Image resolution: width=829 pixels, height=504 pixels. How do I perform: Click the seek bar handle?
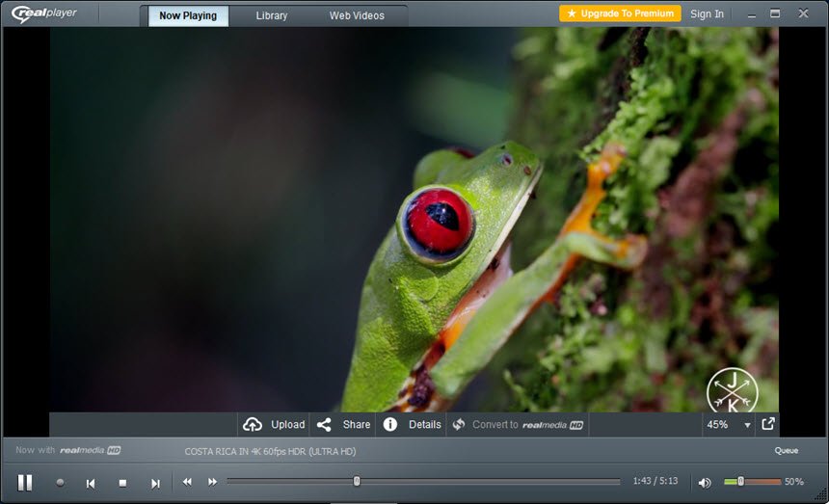click(x=357, y=481)
